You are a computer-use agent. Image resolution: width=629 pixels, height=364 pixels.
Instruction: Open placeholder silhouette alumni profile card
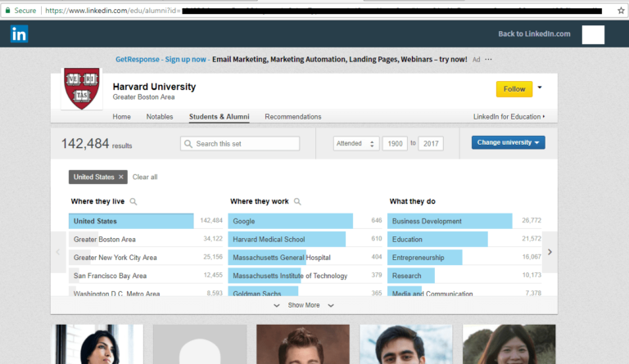[200, 344]
